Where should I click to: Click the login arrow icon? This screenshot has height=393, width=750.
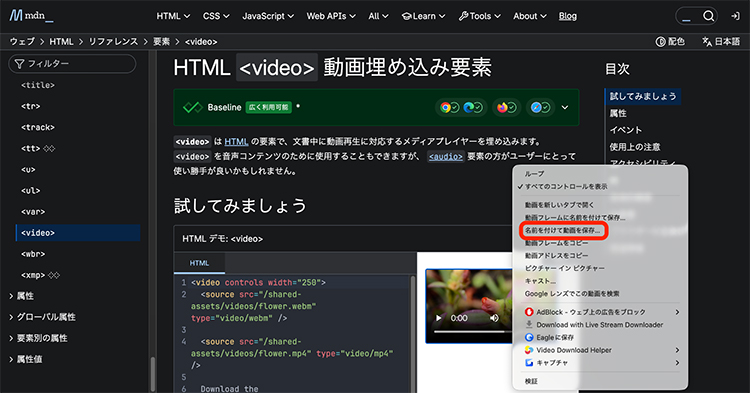[735, 16]
